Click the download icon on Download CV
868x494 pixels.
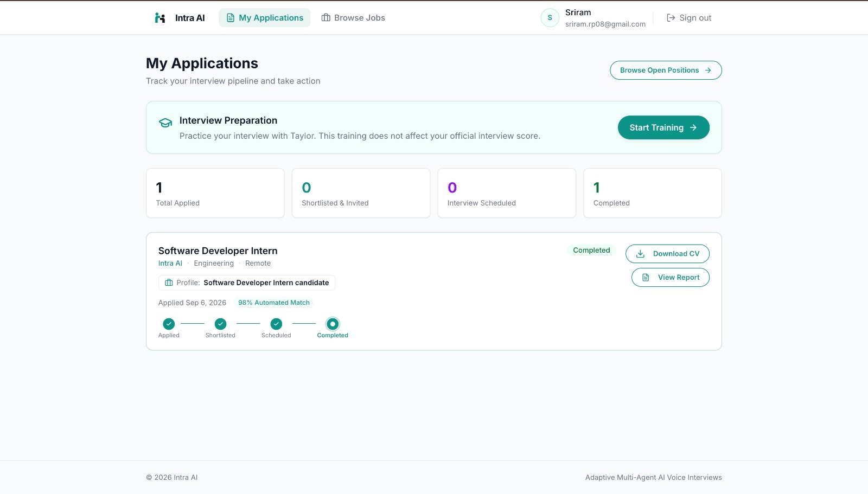pos(640,254)
